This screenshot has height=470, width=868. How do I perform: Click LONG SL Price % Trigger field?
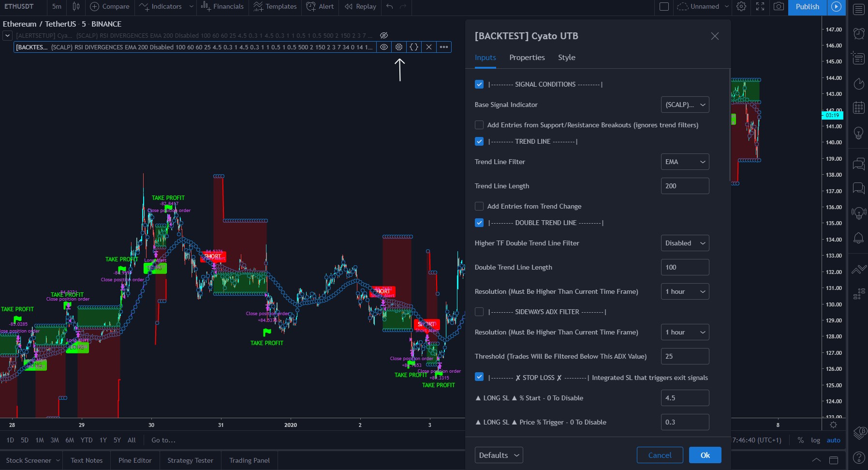685,422
